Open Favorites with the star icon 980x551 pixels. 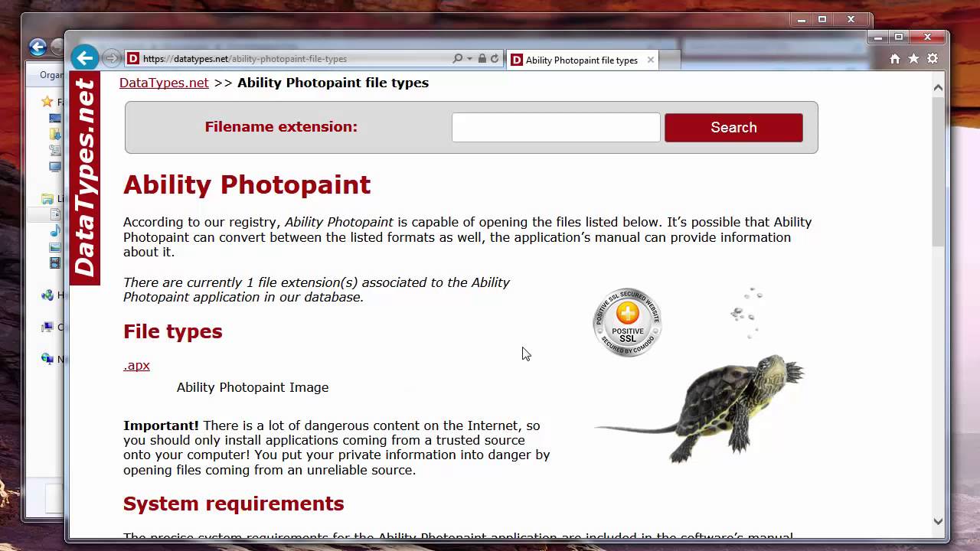tap(913, 58)
